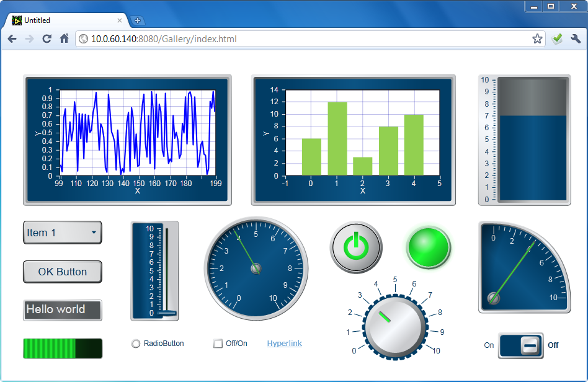Open the wrench settings menu
This screenshot has width=588, height=382.
point(576,39)
